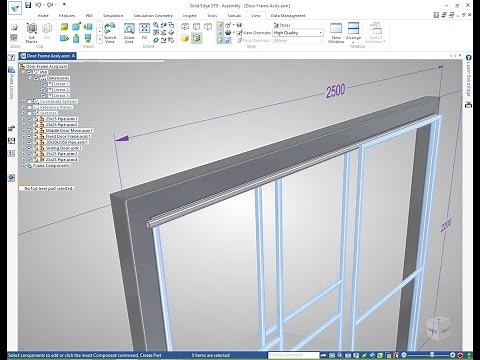This screenshot has width=480, height=360.
Task: Open the Tools ribbon tab
Action: pyautogui.click(x=212, y=16)
